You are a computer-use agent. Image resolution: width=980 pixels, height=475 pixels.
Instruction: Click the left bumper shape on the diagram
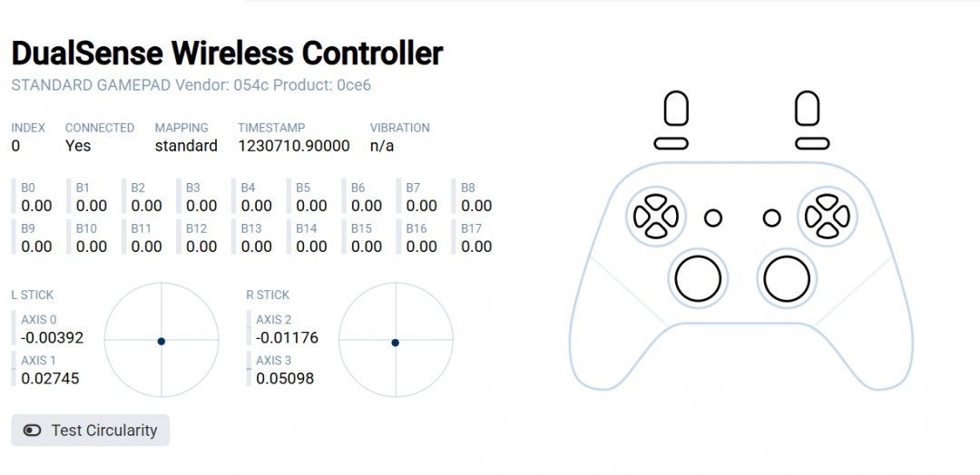(x=671, y=143)
